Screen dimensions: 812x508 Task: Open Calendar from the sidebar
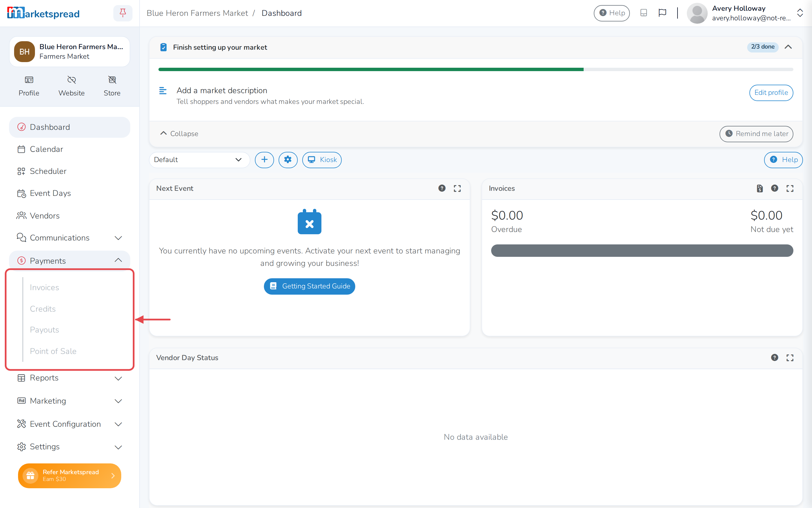click(x=69, y=149)
